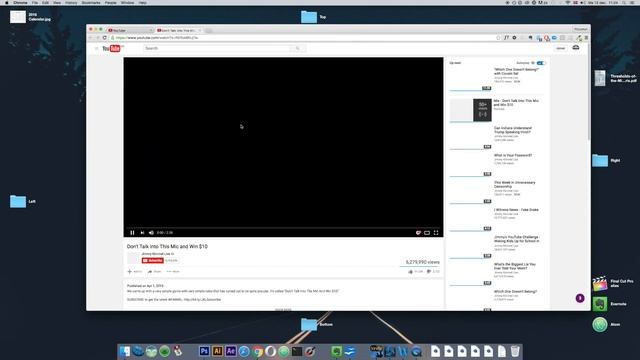Viewport: 640px width, 360px height.
Task: Switch to the first YouTube tab
Action: click(130, 31)
